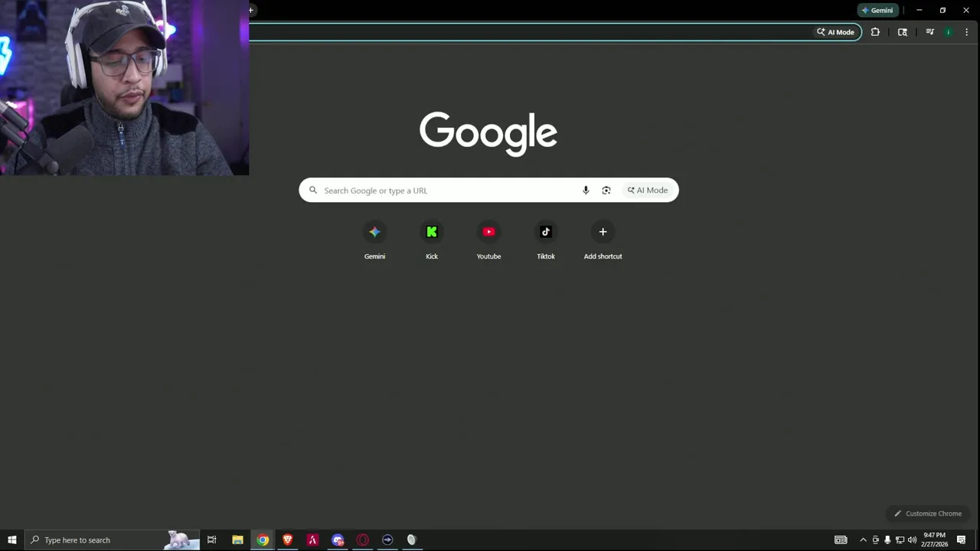Launch Brave browser from taskbar
Screen dimensions: 980x551
click(x=288, y=540)
